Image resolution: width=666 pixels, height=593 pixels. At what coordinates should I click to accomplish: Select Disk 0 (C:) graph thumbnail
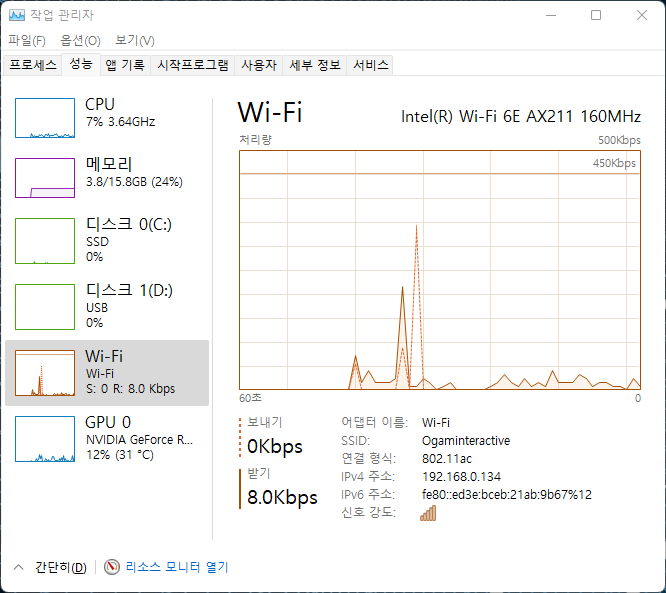[45, 241]
